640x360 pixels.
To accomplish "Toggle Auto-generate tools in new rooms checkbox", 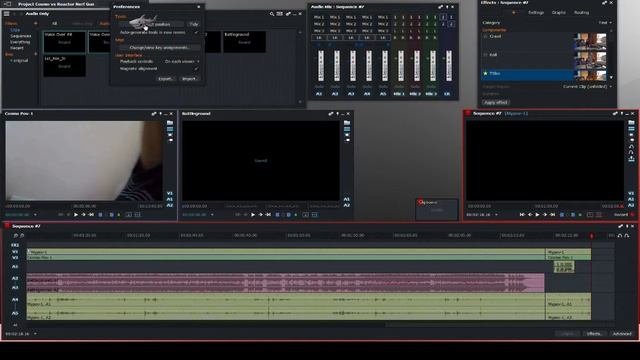I will [x=196, y=32].
